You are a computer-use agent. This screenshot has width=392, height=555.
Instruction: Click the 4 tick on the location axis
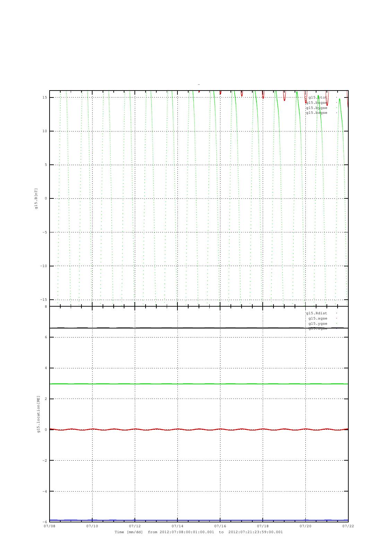pos(46,368)
